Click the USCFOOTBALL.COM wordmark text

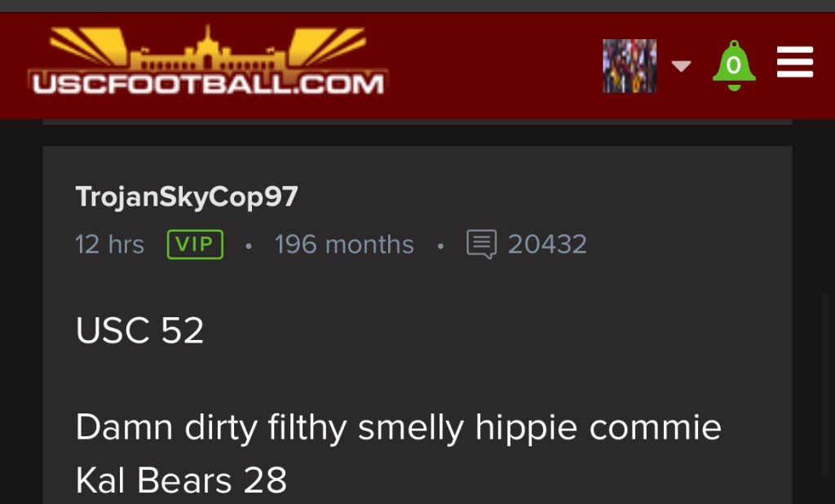(208, 84)
